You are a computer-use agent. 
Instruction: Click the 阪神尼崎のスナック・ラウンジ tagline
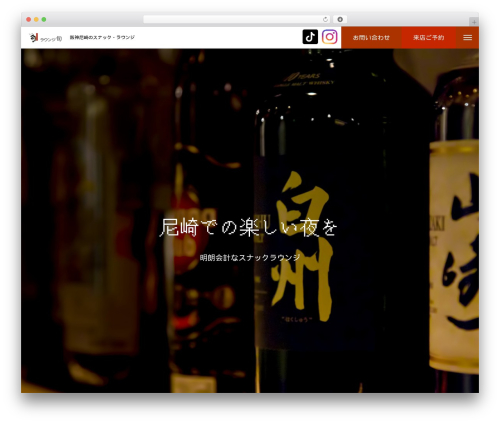(x=102, y=37)
